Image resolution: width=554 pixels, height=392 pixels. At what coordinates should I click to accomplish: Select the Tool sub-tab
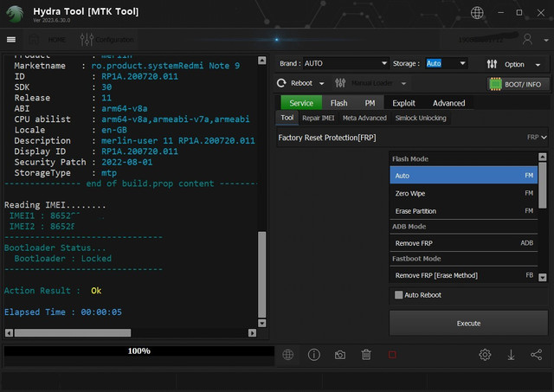coord(287,118)
